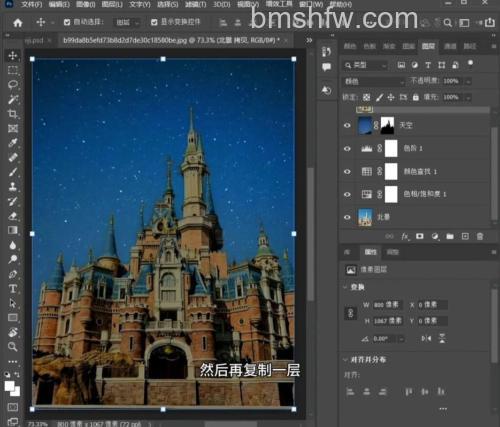This screenshot has width=500, height=427.
Task: Open the 滤镜(T) menu
Action: point(196,5)
